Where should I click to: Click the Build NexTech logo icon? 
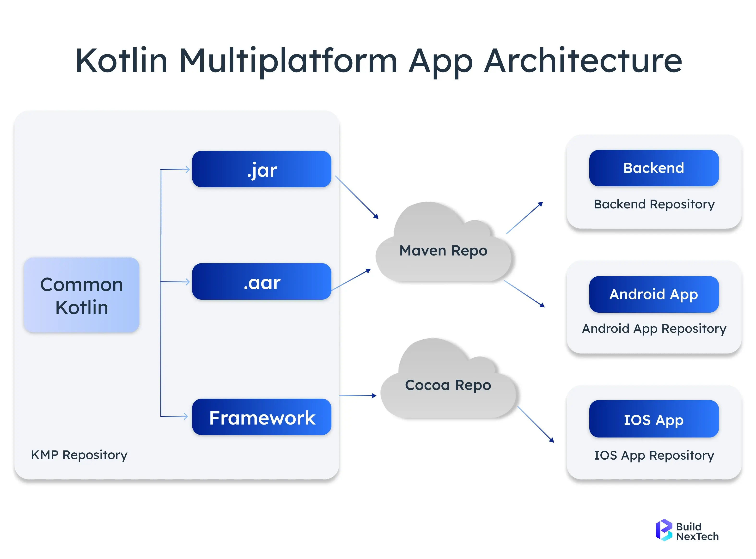click(x=664, y=531)
